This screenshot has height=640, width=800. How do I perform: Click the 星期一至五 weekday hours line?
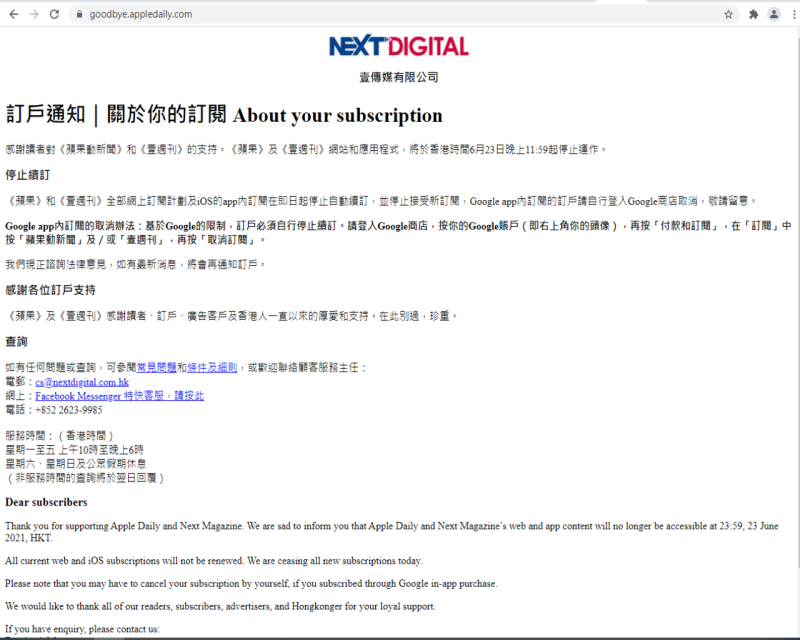pyautogui.click(x=74, y=450)
